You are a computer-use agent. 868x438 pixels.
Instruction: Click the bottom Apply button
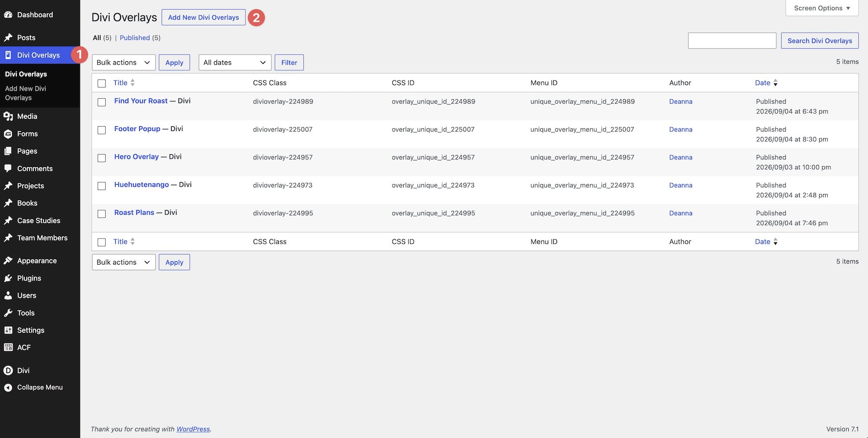[174, 262]
